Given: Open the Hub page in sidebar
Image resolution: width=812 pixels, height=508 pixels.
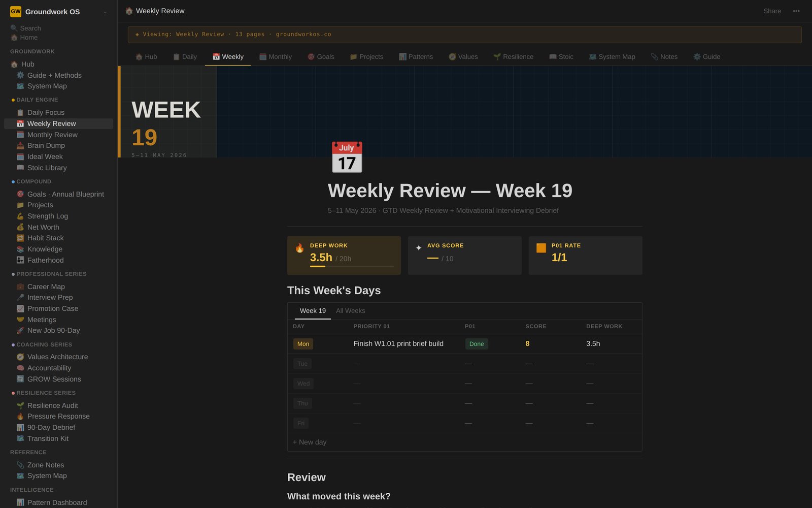Looking at the screenshot, I should point(59,64).
